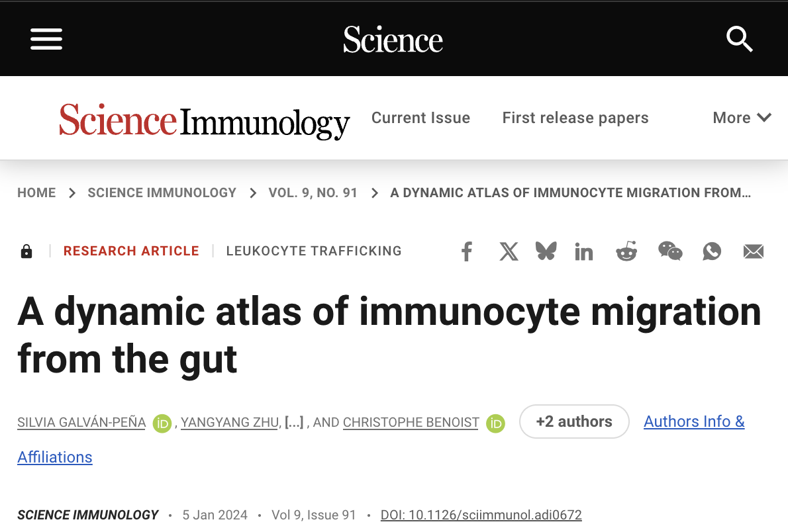This screenshot has width=788, height=532.
Task: Share the article on Facebook
Action: tap(466, 251)
